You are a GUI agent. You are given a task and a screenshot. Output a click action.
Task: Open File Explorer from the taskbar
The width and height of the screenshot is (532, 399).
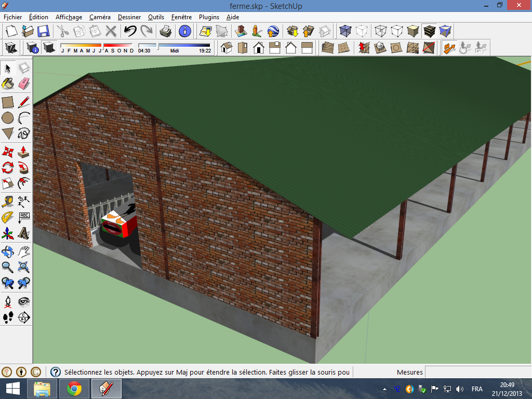(42, 389)
